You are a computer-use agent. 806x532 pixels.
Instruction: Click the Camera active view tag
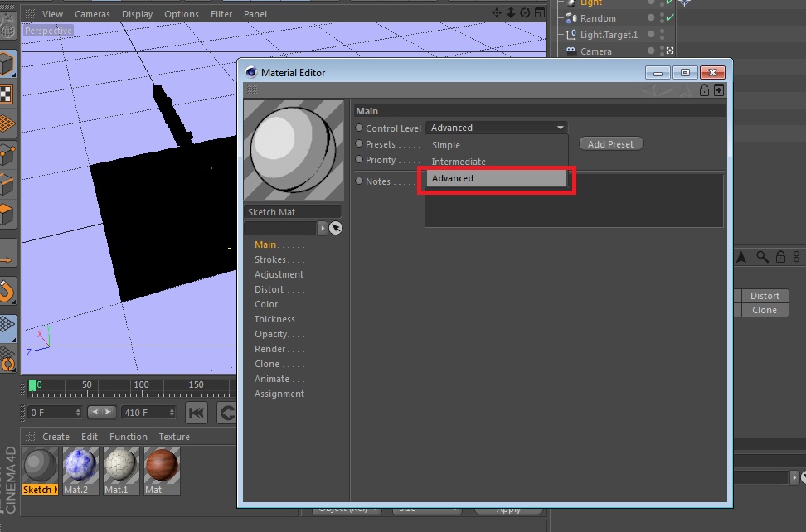(x=670, y=51)
